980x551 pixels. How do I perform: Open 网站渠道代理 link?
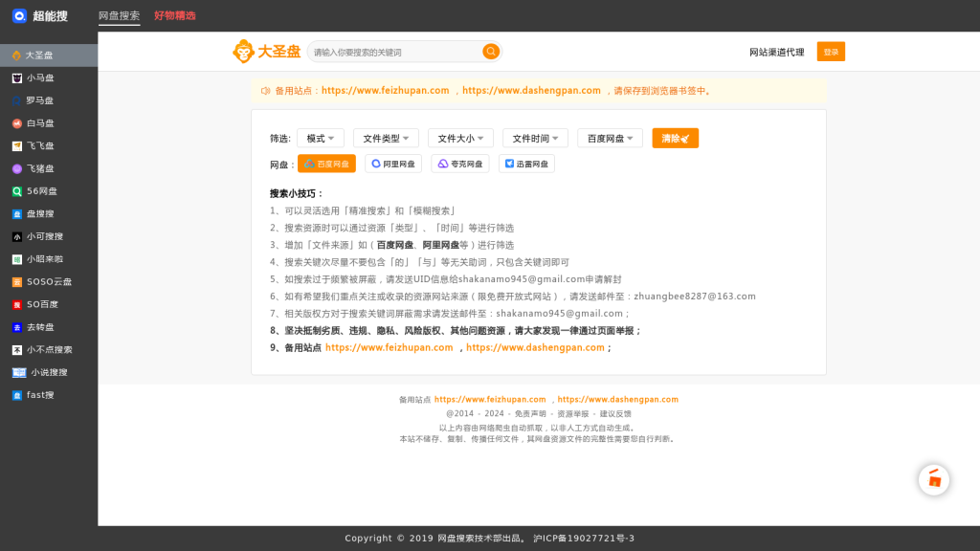pos(777,52)
